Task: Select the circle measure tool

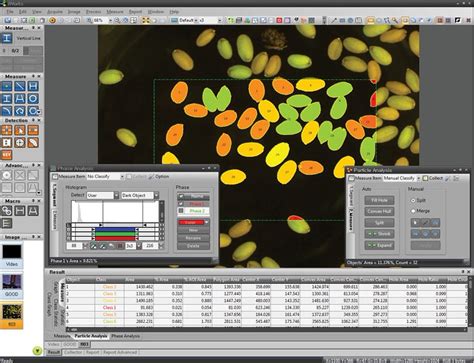Action: click(33, 98)
